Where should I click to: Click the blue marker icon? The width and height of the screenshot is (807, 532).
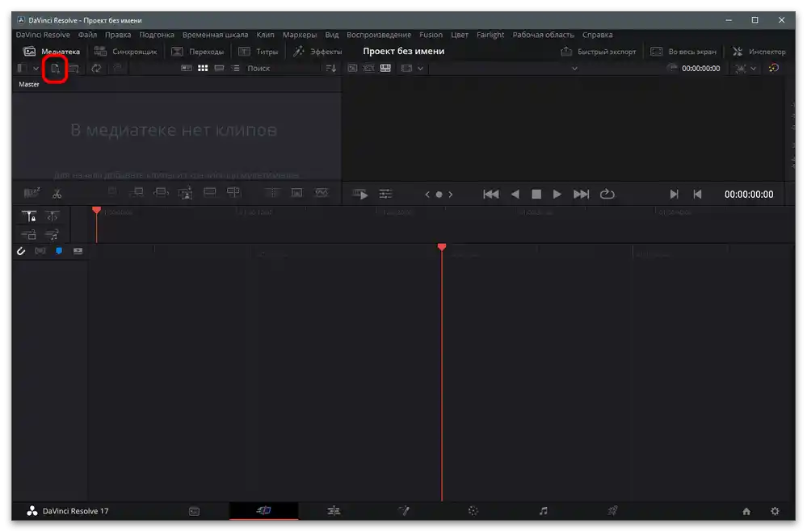pos(59,251)
